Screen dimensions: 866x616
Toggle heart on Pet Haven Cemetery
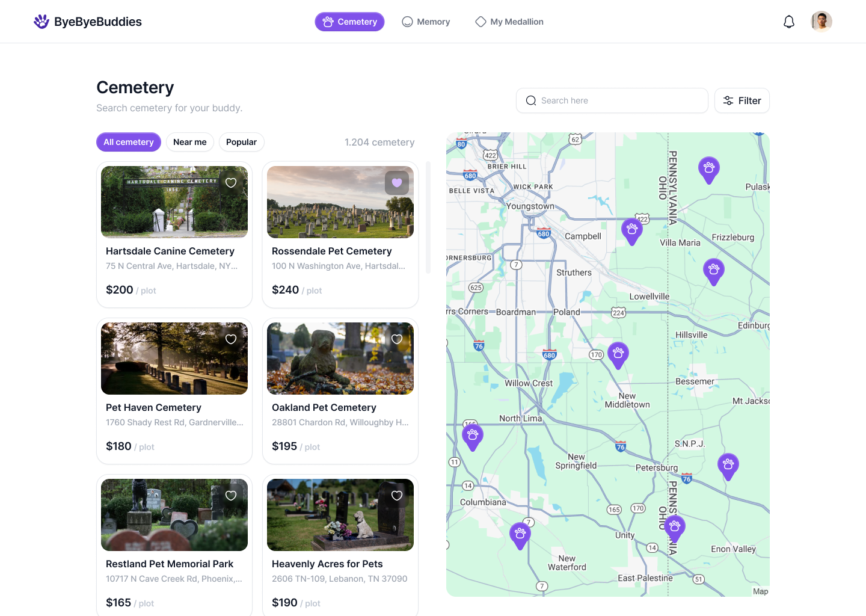[x=231, y=339]
